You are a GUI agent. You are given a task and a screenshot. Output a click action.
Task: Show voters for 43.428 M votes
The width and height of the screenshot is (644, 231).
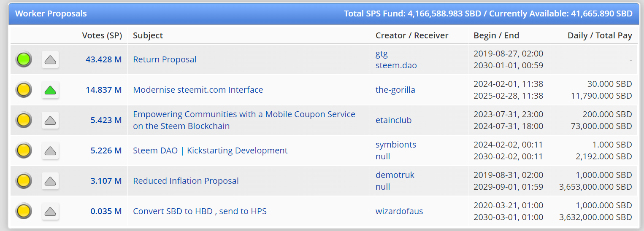pos(103,59)
